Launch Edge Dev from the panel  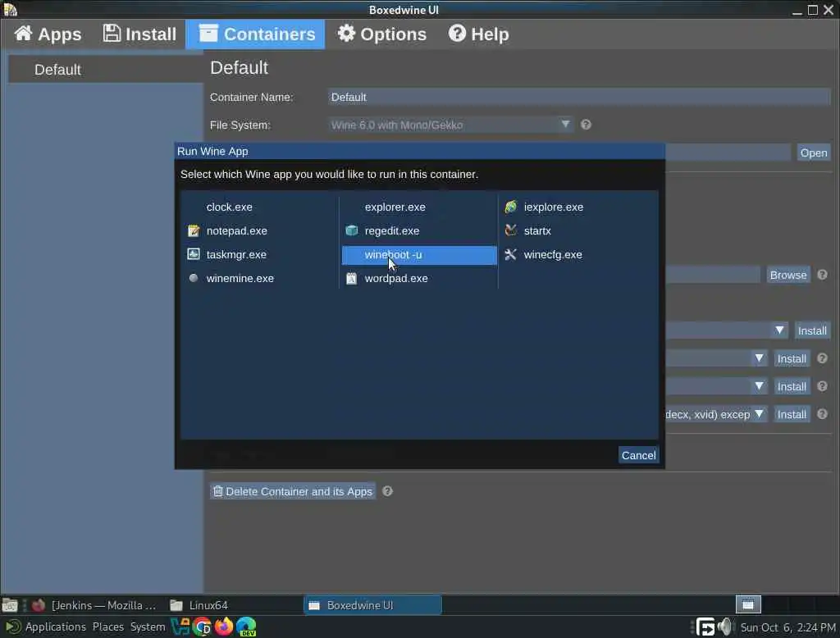(246, 627)
